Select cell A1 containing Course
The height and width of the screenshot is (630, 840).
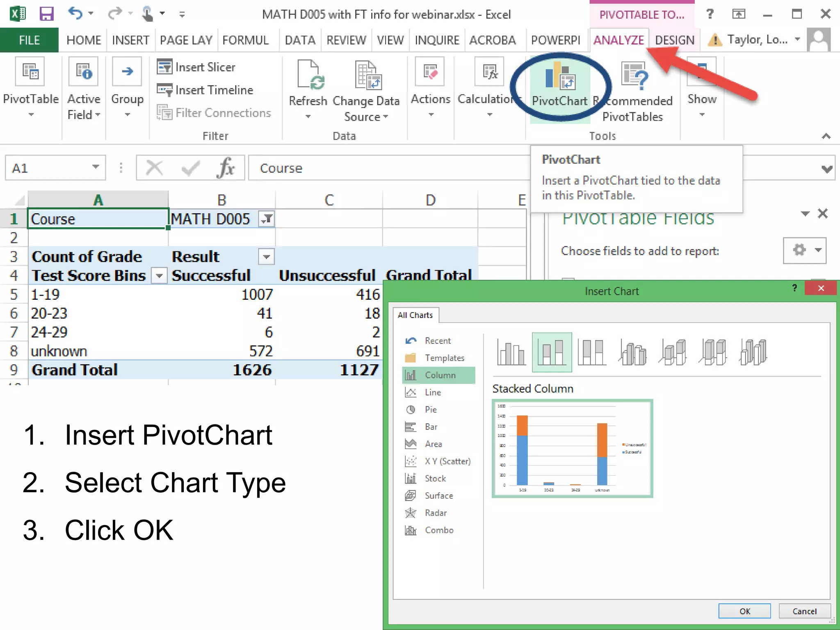(x=98, y=219)
